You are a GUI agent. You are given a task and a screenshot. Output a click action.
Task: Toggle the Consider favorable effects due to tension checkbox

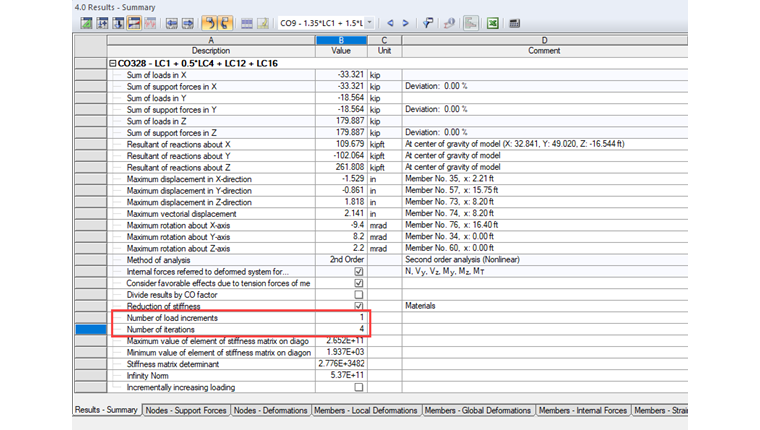point(359,283)
